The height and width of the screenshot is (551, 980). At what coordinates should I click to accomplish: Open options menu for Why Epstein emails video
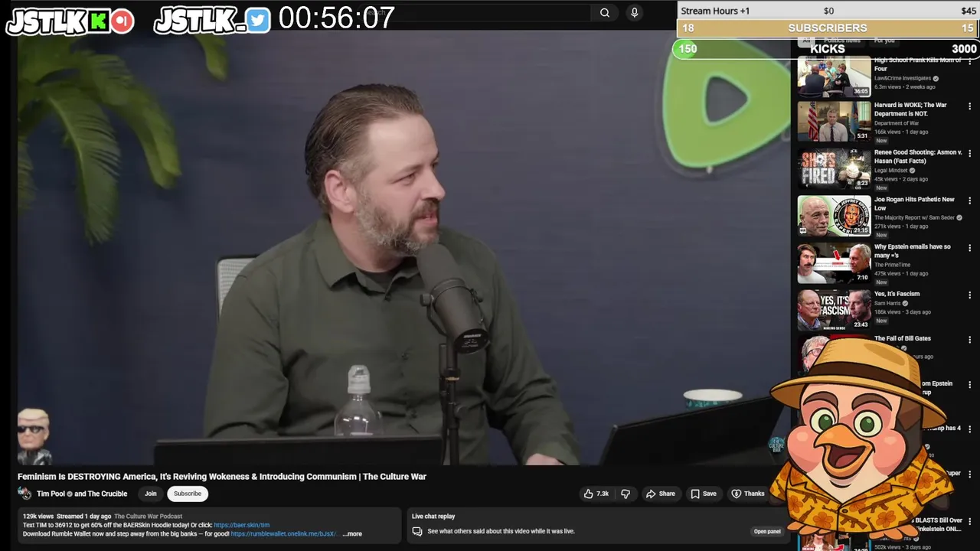pos(970,249)
